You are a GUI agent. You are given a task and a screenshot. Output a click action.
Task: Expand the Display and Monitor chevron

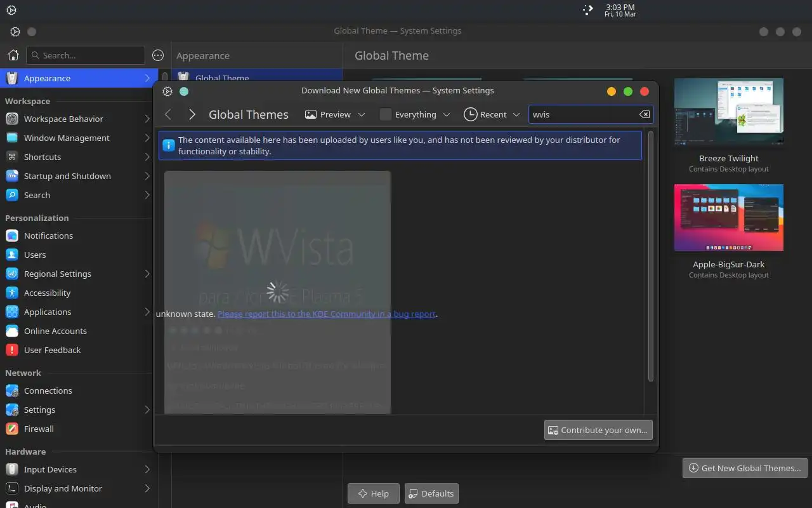(x=147, y=488)
